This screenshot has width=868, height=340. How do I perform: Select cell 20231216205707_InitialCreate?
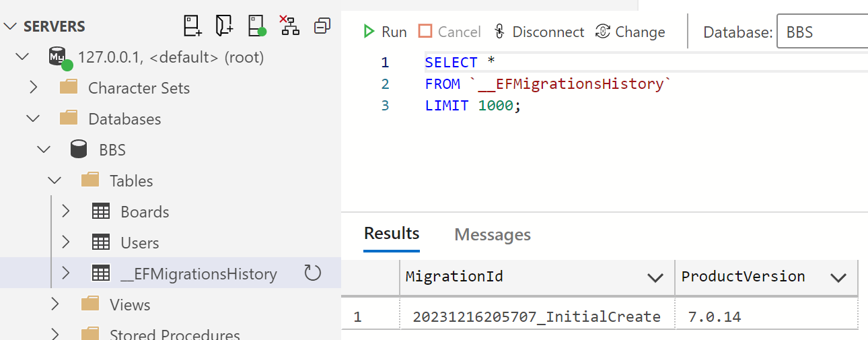tap(537, 316)
